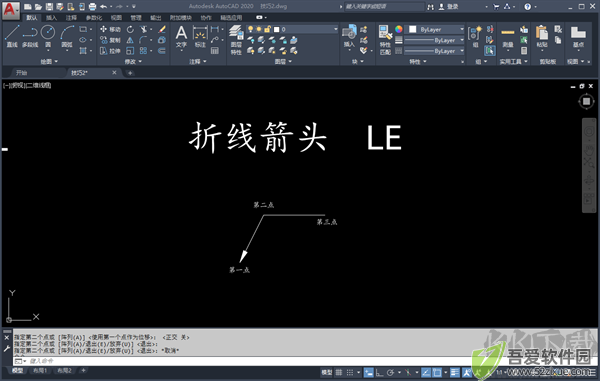Open the application menu A button
Screen dimensions: 600x381
11,10
